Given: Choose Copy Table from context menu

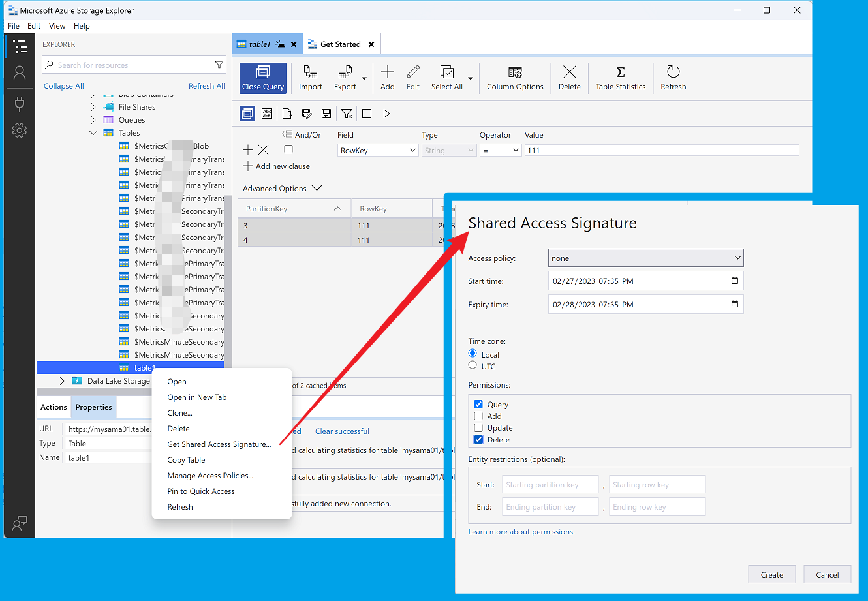Looking at the screenshot, I should pos(186,460).
